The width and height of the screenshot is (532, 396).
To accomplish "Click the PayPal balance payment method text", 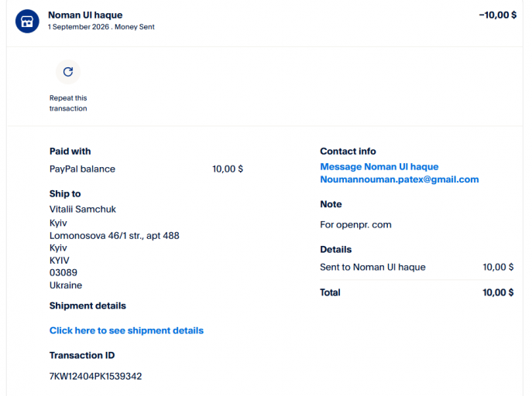I will click(82, 169).
